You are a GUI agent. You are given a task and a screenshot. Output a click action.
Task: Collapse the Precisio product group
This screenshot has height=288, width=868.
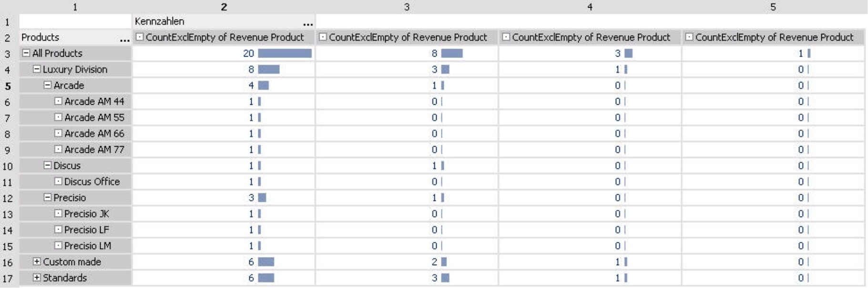48,197
